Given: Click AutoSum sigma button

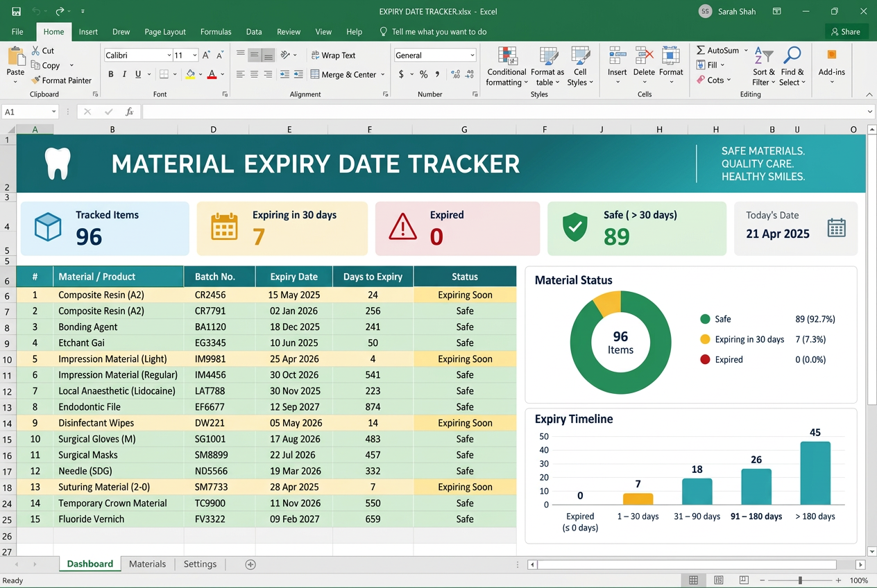Looking at the screenshot, I should [x=718, y=51].
